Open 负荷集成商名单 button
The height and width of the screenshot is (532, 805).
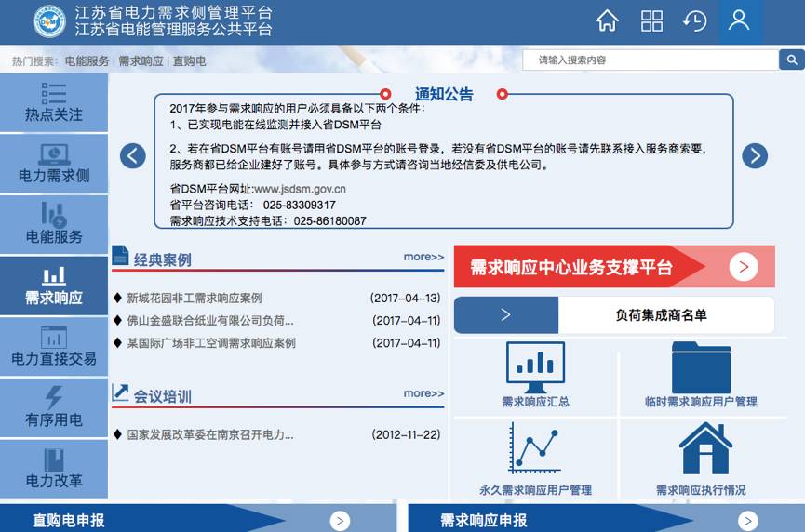[660, 315]
